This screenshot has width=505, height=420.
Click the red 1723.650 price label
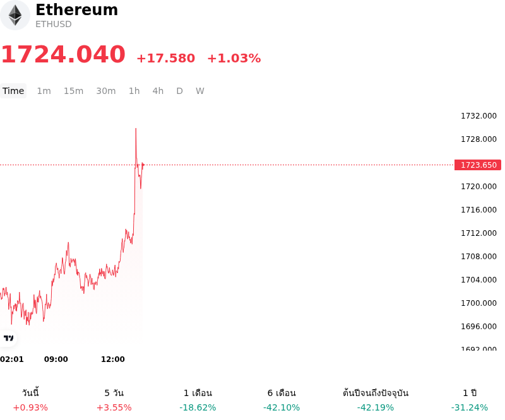[x=478, y=165]
